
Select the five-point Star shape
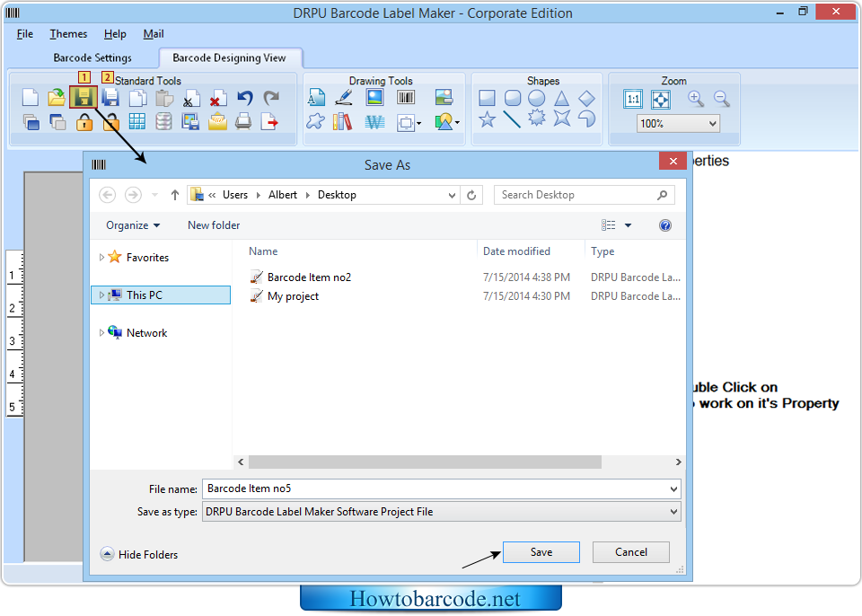point(487,119)
